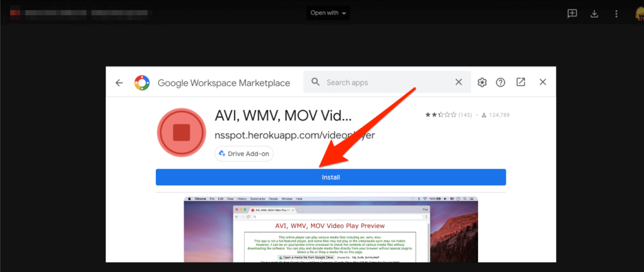Go back using the Marketplace back arrow
Image resolution: width=644 pixels, height=272 pixels.
point(119,82)
